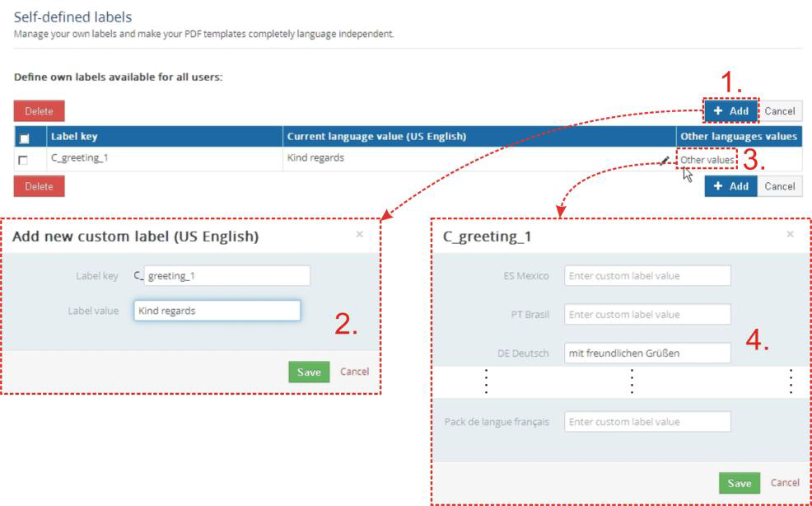Viewport: 812px width, 506px height.
Task: Close the Add new custom label dialog
Action: click(x=359, y=234)
